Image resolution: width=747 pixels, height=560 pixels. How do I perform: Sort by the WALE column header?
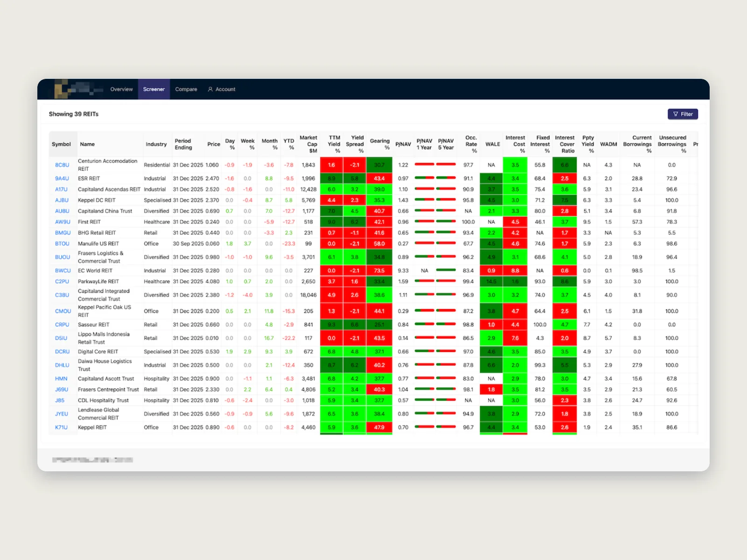493,144
